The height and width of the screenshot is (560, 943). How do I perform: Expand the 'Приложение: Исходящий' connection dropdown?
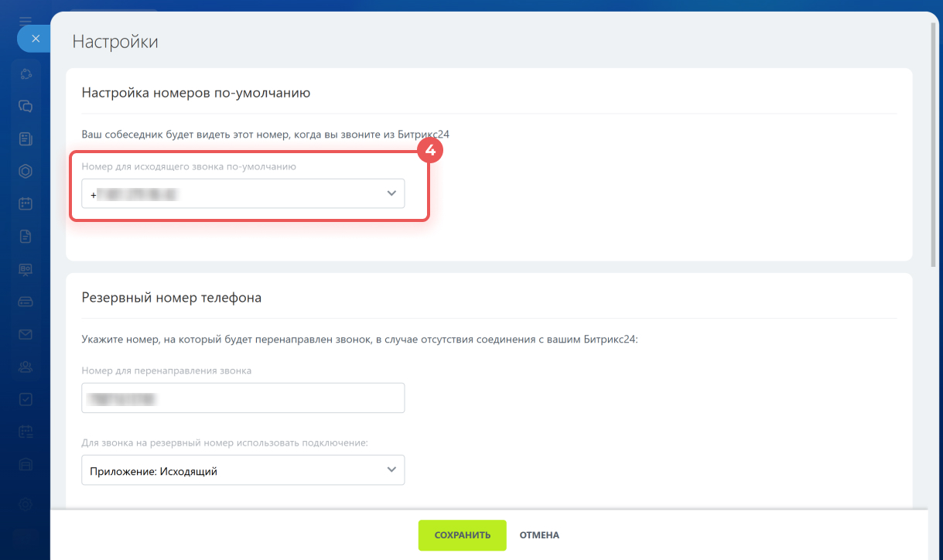coord(242,470)
